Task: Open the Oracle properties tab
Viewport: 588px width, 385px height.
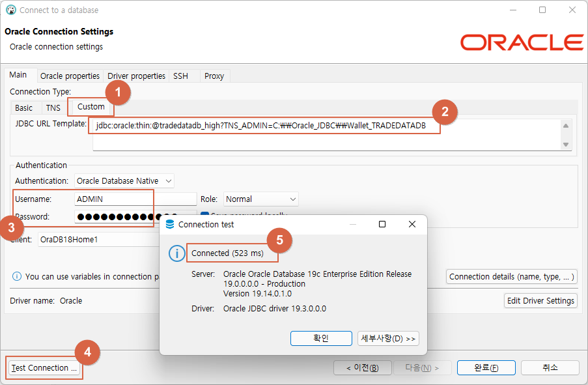Action: click(70, 76)
